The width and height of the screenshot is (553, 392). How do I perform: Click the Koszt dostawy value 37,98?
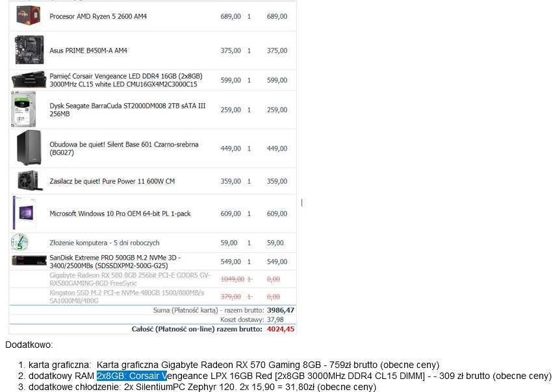coord(275,319)
